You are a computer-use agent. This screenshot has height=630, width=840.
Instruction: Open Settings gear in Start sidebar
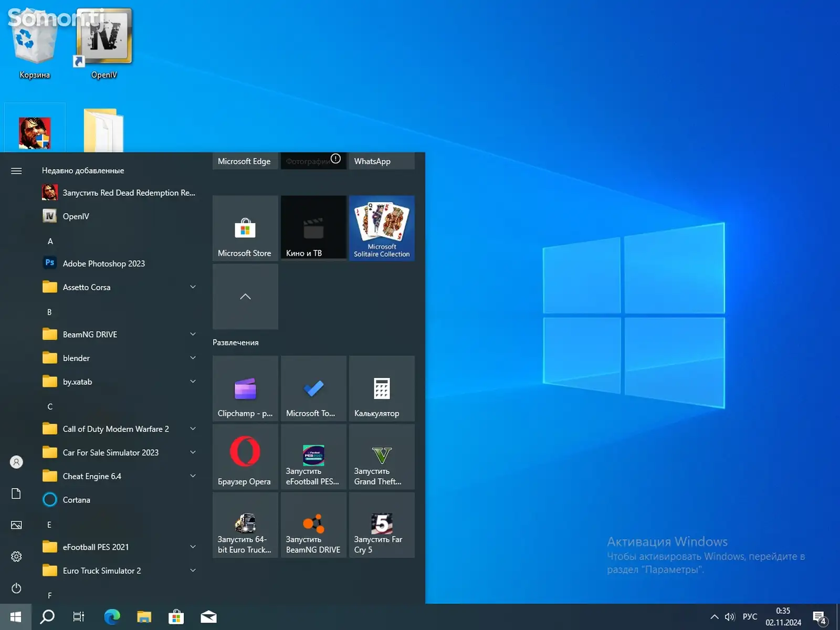pyautogui.click(x=16, y=556)
